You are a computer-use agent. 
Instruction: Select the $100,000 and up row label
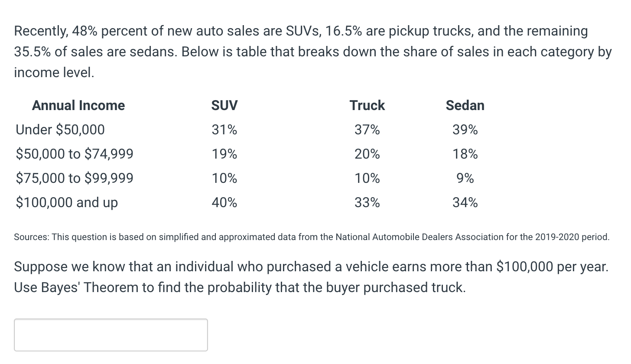pyautogui.click(x=67, y=202)
